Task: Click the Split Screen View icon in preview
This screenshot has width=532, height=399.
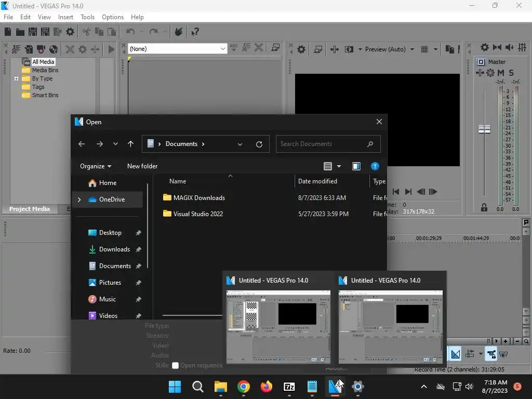Action: (349, 49)
